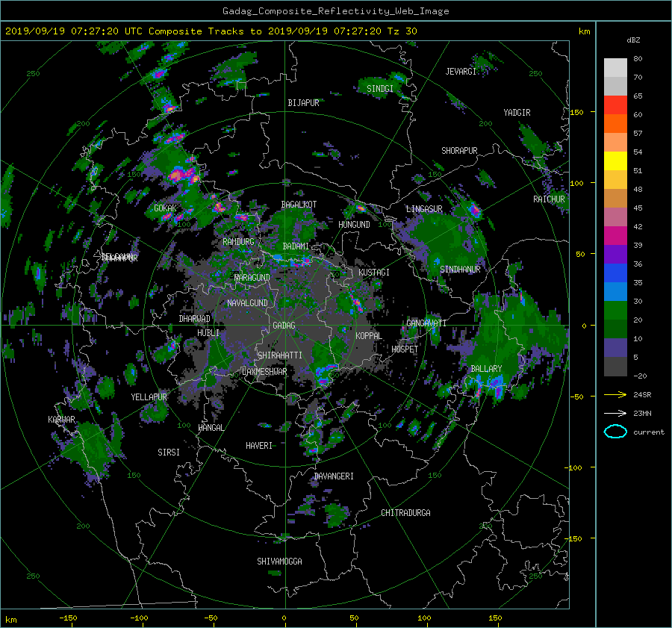Click the BAGALKOT label on map
672x628 pixels.
pos(299,205)
